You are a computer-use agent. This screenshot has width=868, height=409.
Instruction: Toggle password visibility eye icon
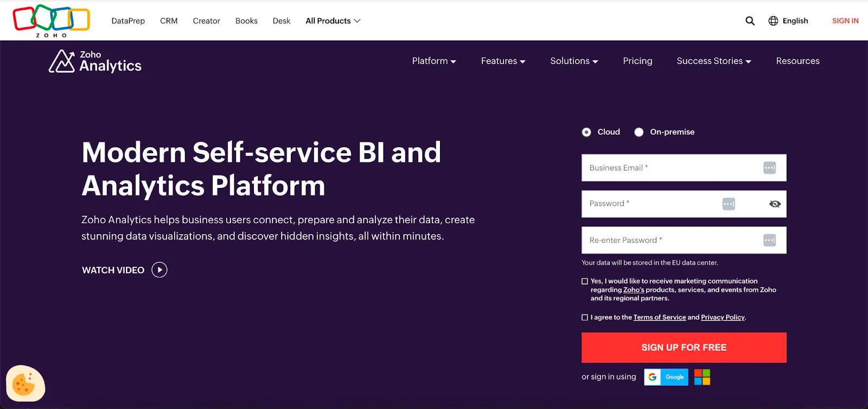click(x=775, y=204)
